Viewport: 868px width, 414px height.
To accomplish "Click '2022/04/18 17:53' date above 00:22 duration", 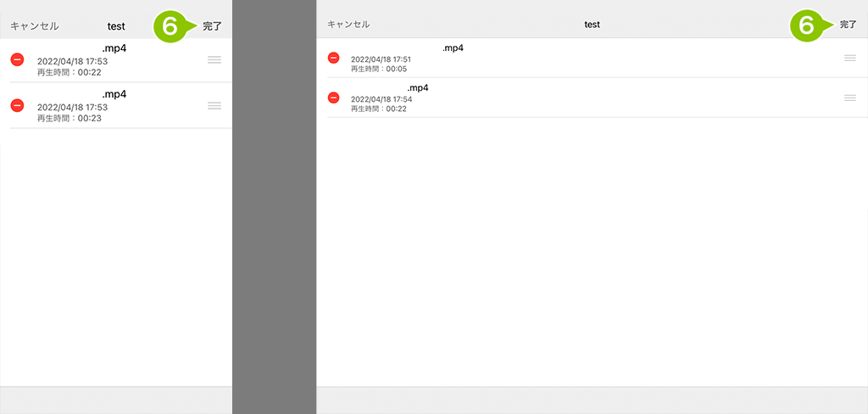I will pos(73,62).
